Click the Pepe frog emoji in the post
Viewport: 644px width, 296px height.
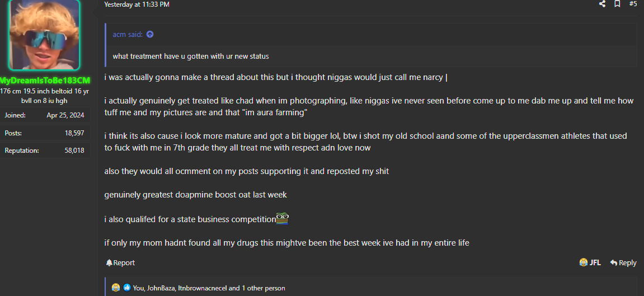click(283, 219)
